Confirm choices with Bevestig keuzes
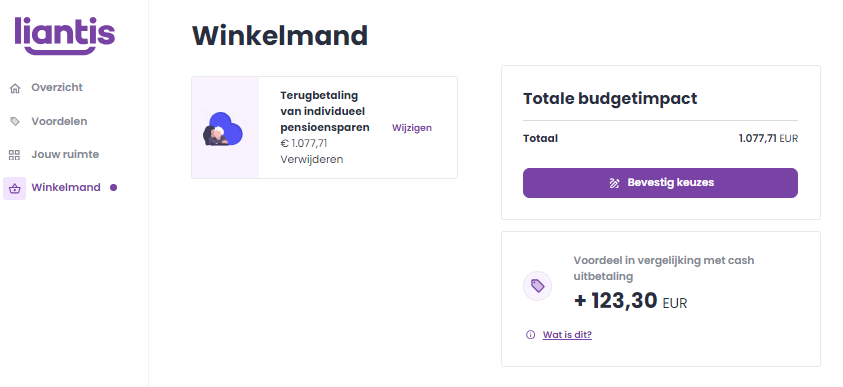The height and width of the screenshot is (387, 843). click(x=660, y=183)
